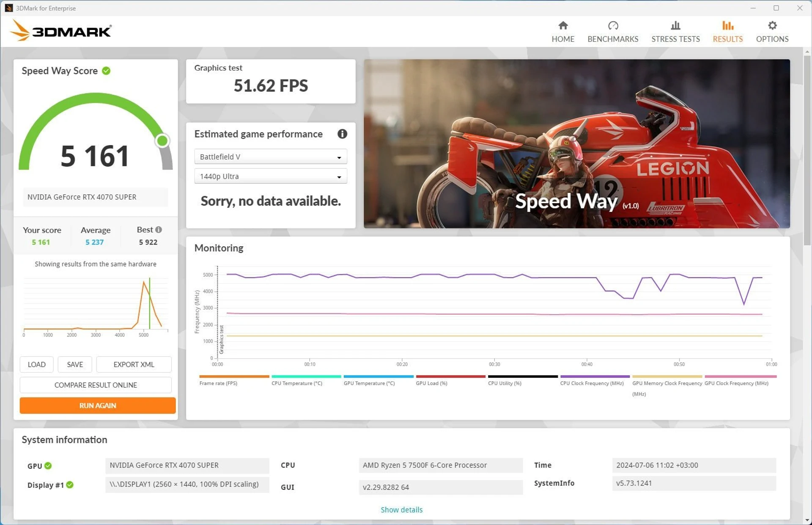Click the scroll up arrow of the scrollbar

[807, 52]
